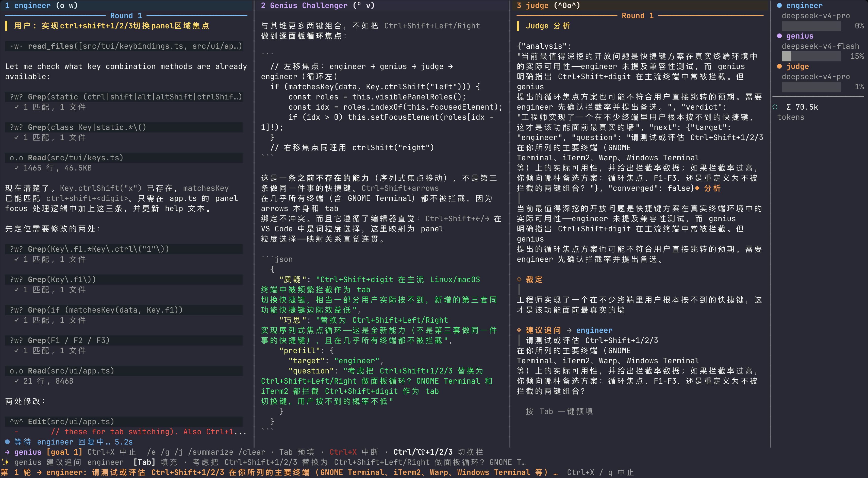Click the ·w· face icon on read_files row
The height and width of the screenshot is (478, 868).
click(x=16, y=46)
